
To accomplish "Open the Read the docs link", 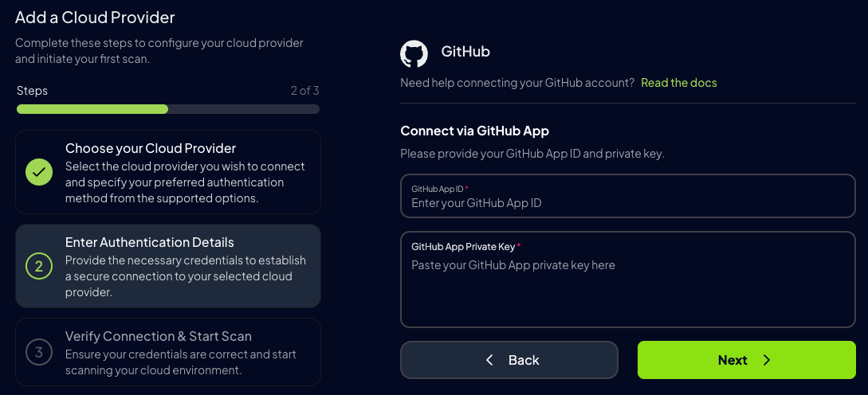I will point(678,83).
